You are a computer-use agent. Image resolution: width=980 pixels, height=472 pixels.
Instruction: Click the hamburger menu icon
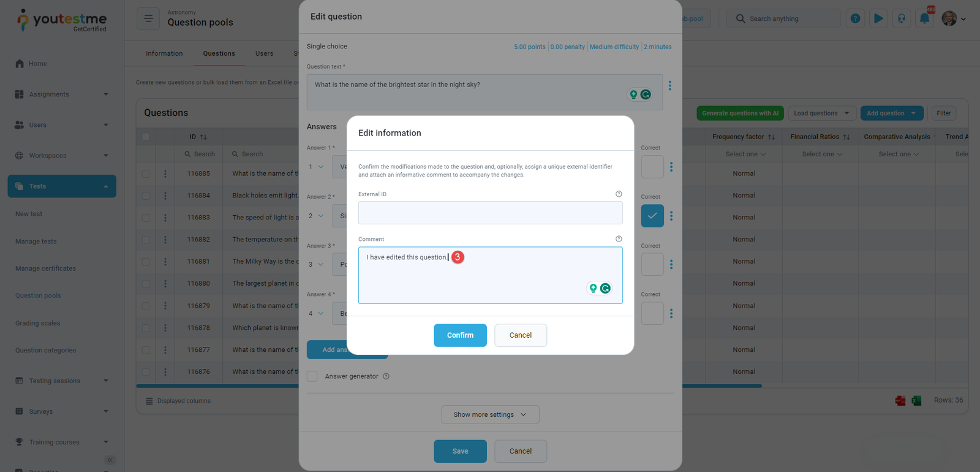(148, 18)
